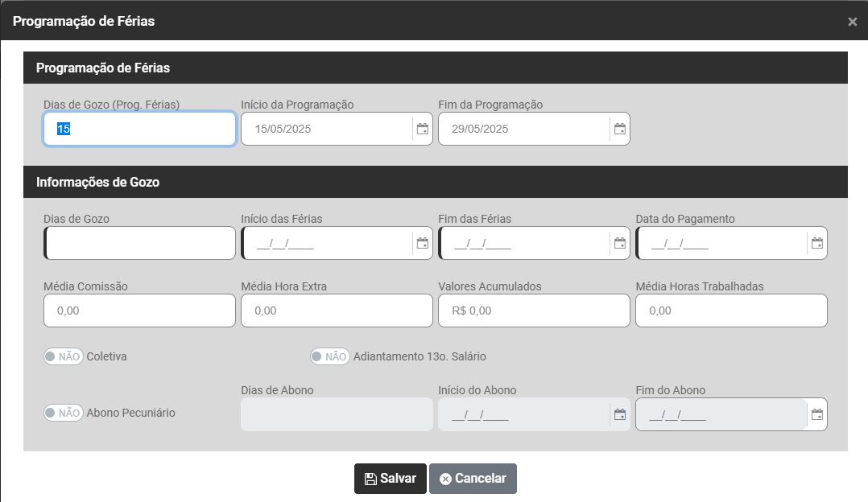This screenshot has width=868, height=502.
Task: Click into Média Hora Extra field
Action: coord(337,311)
